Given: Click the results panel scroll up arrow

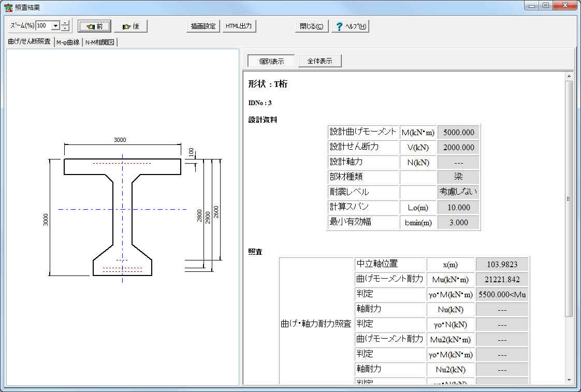Looking at the screenshot, I should (569, 76).
